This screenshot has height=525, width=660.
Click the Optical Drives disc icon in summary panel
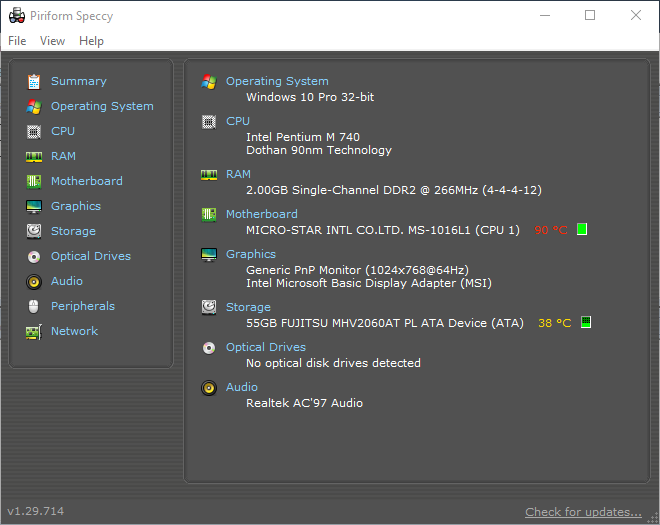coord(209,348)
